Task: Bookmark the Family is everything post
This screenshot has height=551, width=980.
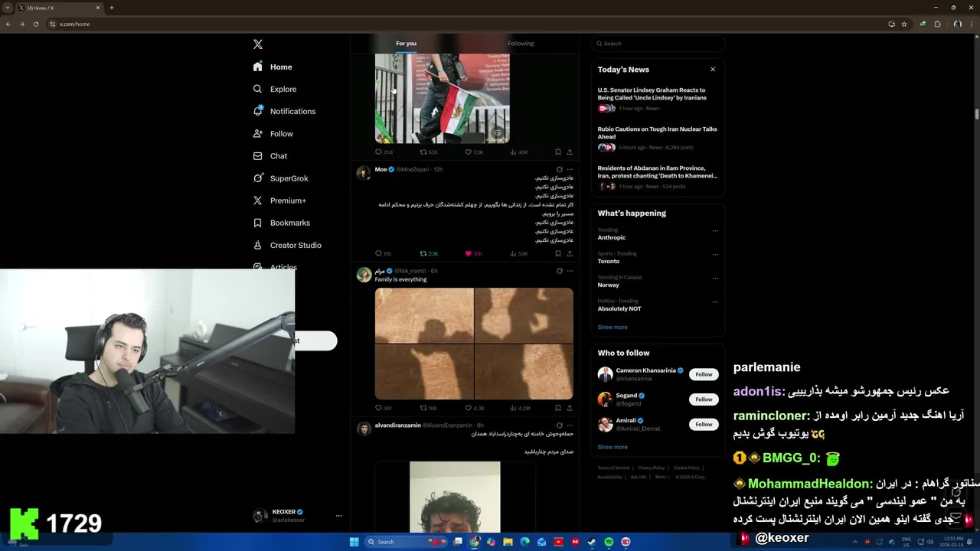Action: click(558, 408)
